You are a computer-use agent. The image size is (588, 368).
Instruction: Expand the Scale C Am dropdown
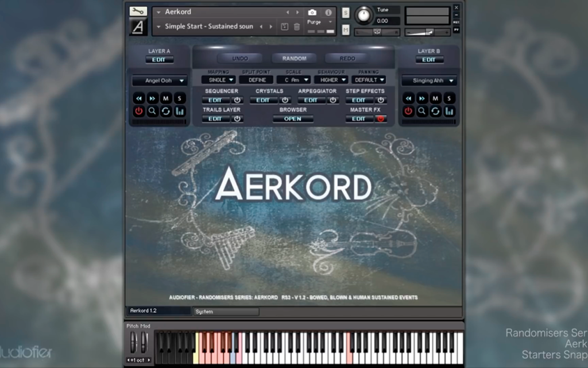tap(293, 80)
